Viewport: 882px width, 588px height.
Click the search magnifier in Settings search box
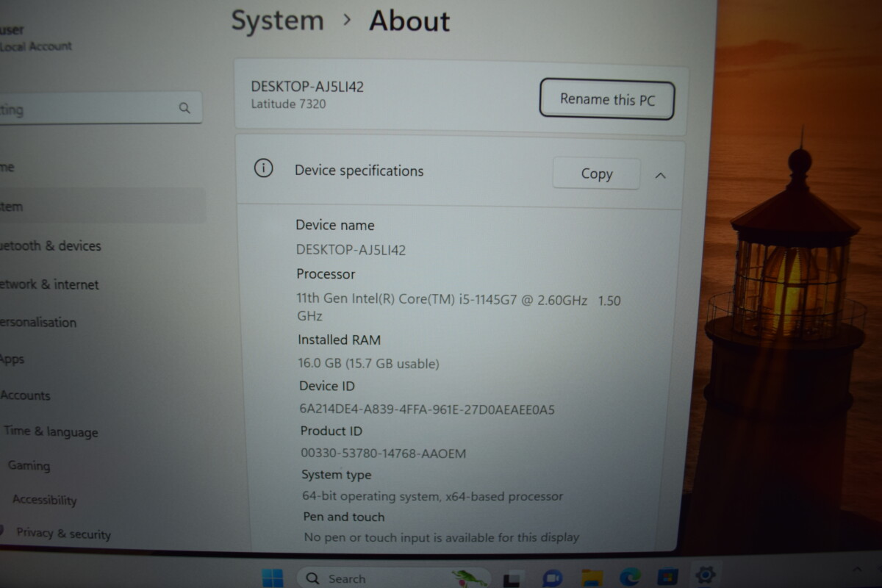pos(184,108)
